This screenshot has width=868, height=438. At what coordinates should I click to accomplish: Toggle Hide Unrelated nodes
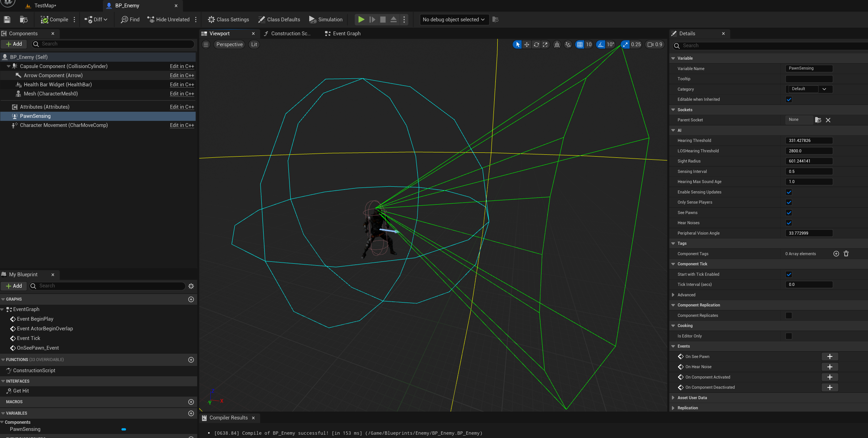coord(168,20)
